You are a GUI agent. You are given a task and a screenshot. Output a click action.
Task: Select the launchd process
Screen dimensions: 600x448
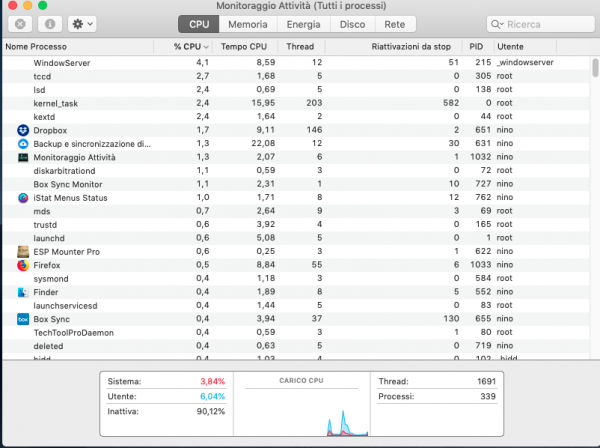296,238
